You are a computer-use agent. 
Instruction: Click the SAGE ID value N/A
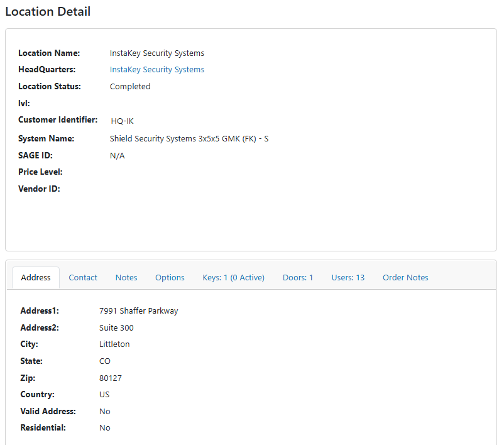pyautogui.click(x=117, y=156)
